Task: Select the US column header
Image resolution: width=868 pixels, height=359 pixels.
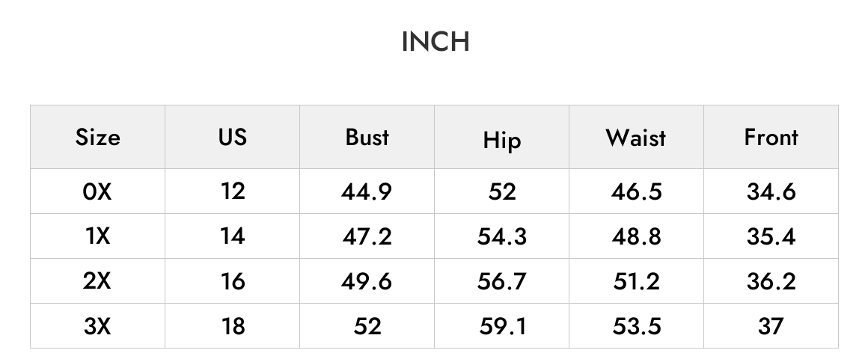Action: click(x=233, y=137)
